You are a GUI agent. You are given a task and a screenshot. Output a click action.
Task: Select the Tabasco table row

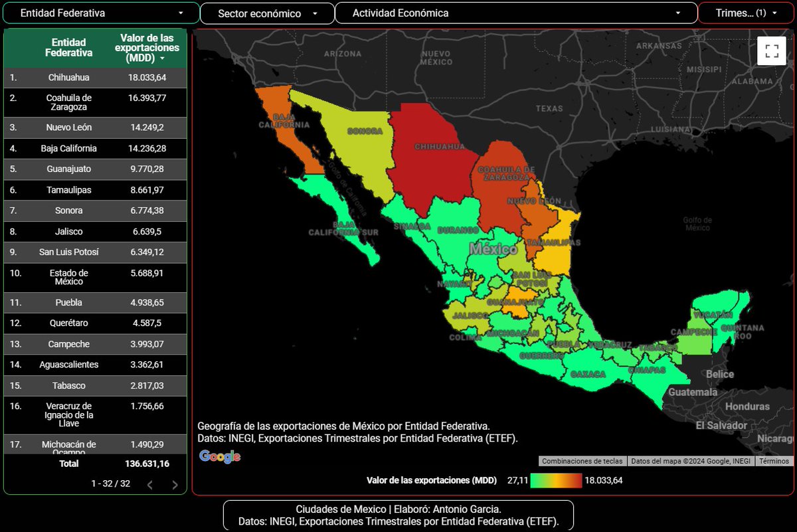(x=96, y=386)
